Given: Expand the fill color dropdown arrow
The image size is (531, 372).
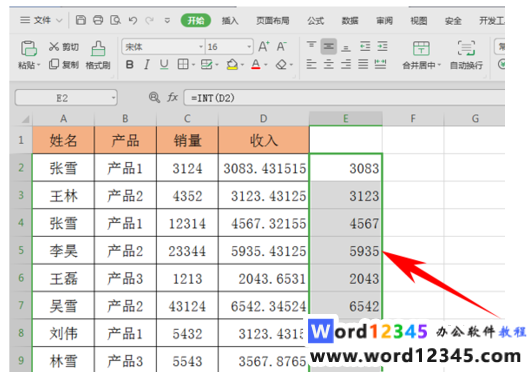Looking at the screenshot, I should [242, 65].
